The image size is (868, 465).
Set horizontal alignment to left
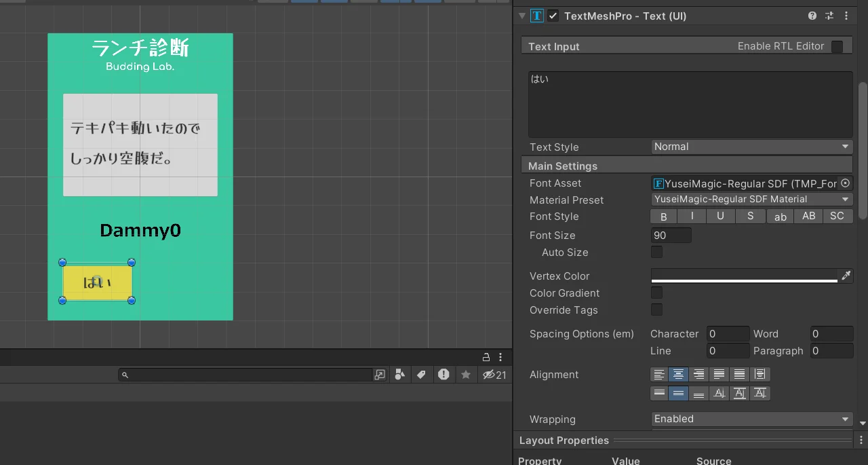point(658,374)
